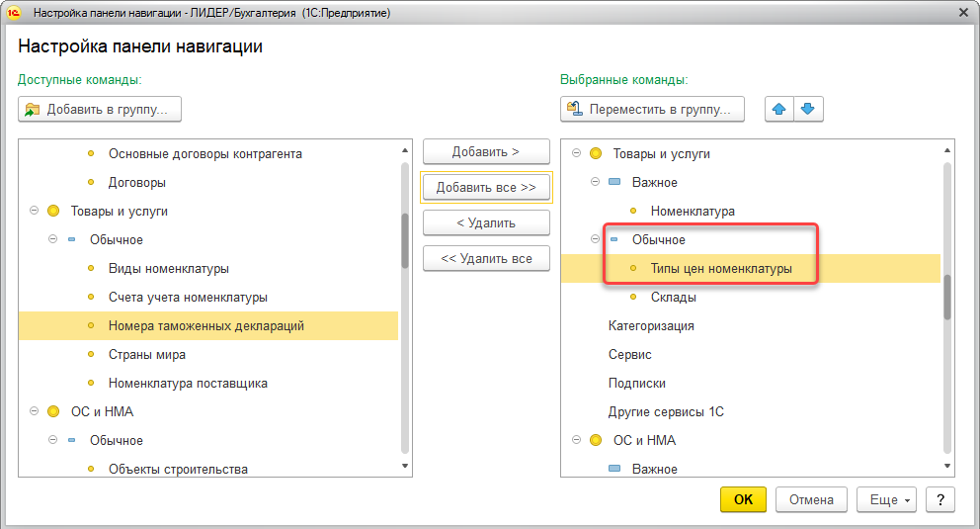The width and height of the screenshot is (980, 529).
Task: Select Подписки row
Action: click(x=751, y=384)
